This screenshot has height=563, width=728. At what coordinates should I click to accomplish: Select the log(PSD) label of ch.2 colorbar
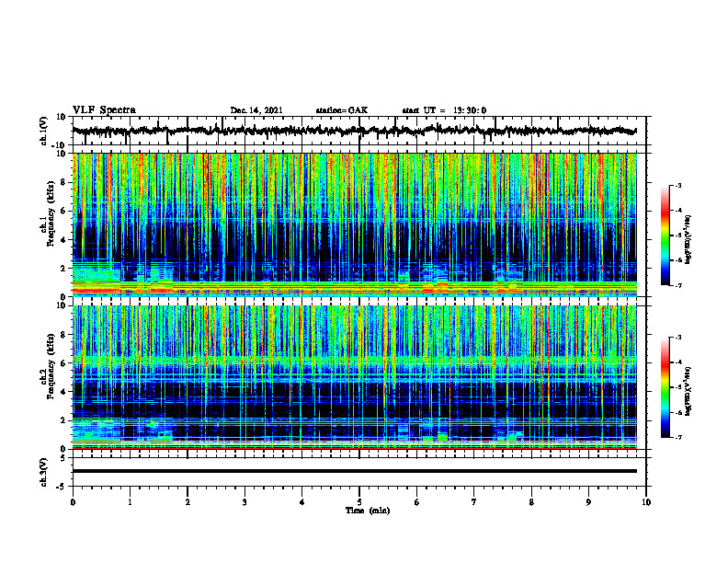[x=688, y=391]
